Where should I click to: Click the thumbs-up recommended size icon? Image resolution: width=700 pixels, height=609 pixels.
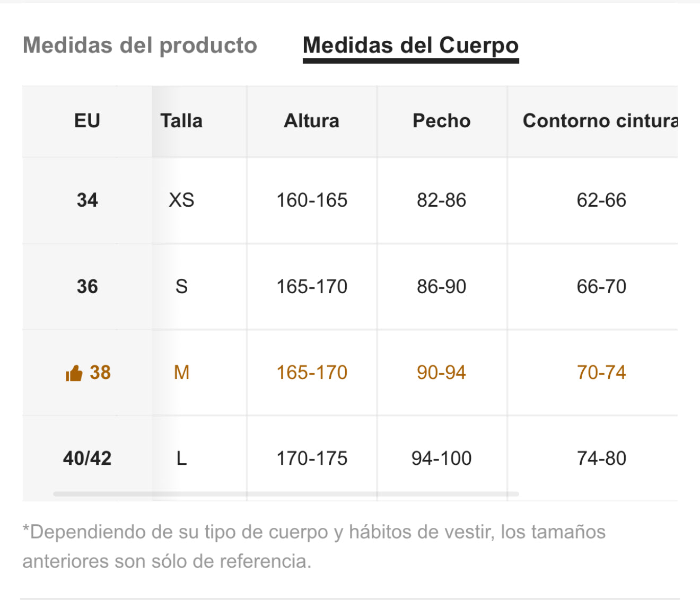coord(74,373)
